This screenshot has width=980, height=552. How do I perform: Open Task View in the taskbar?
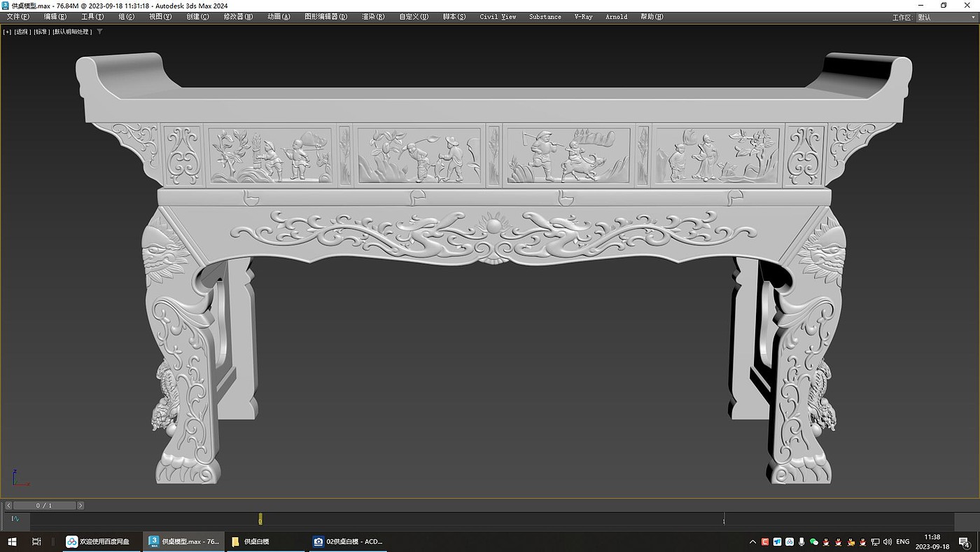coord(36,541)
